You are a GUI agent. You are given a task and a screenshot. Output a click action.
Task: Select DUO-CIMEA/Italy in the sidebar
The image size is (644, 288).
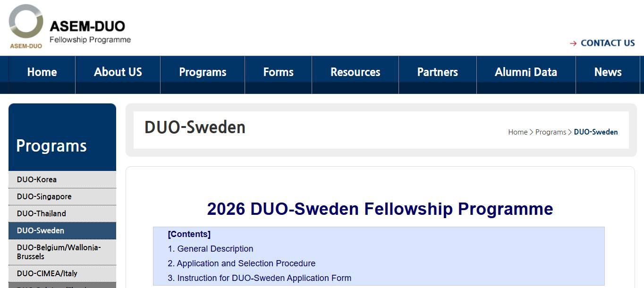point(47,273)
